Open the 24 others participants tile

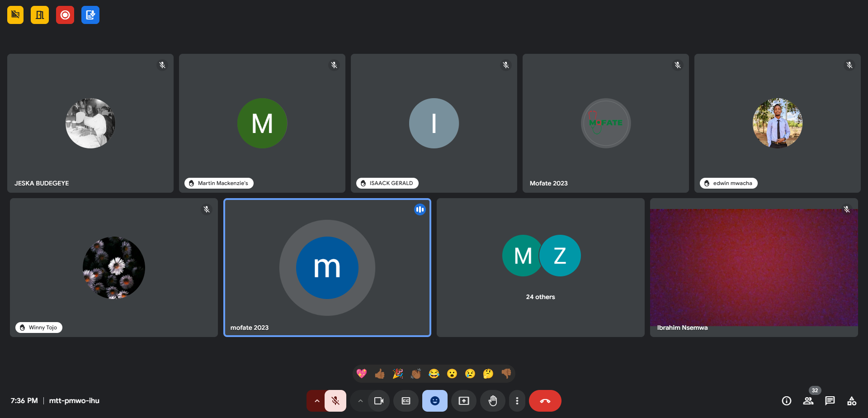coord(541,267)
